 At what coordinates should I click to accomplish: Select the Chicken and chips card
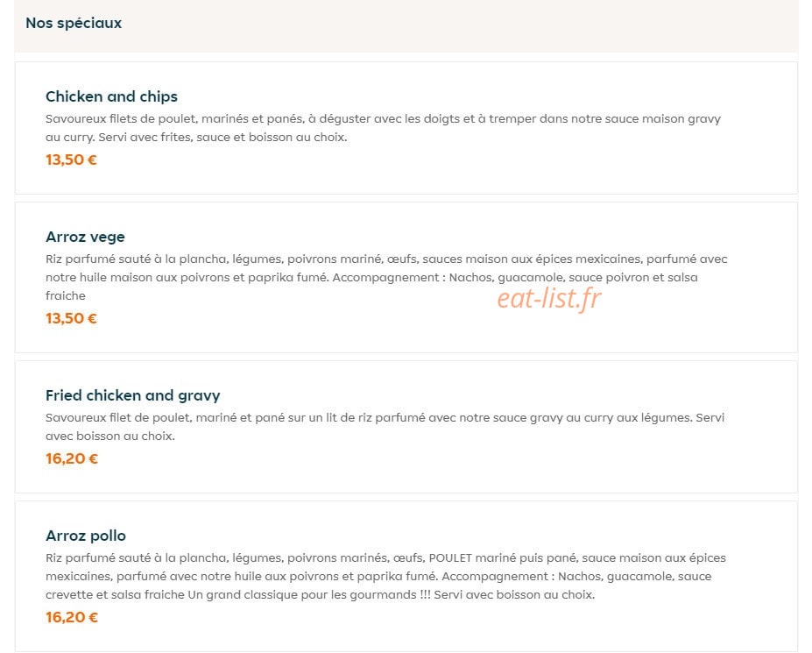[406, 128]
